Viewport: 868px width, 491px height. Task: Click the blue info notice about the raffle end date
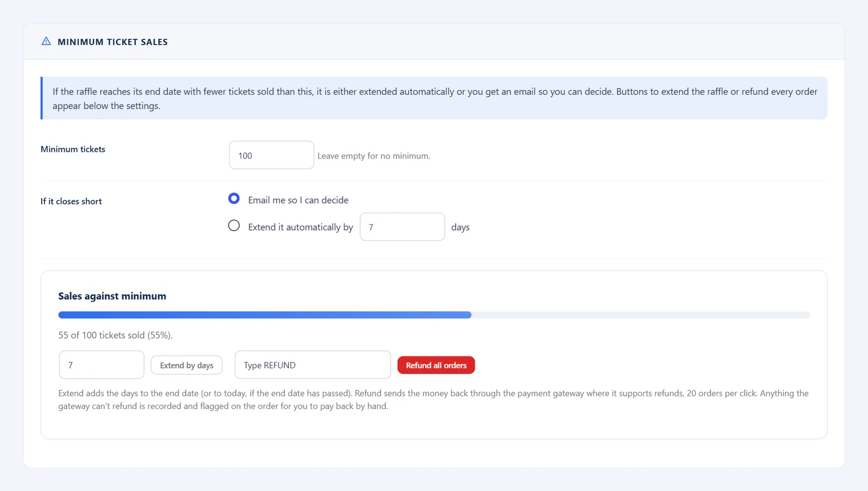click(434, 98)
